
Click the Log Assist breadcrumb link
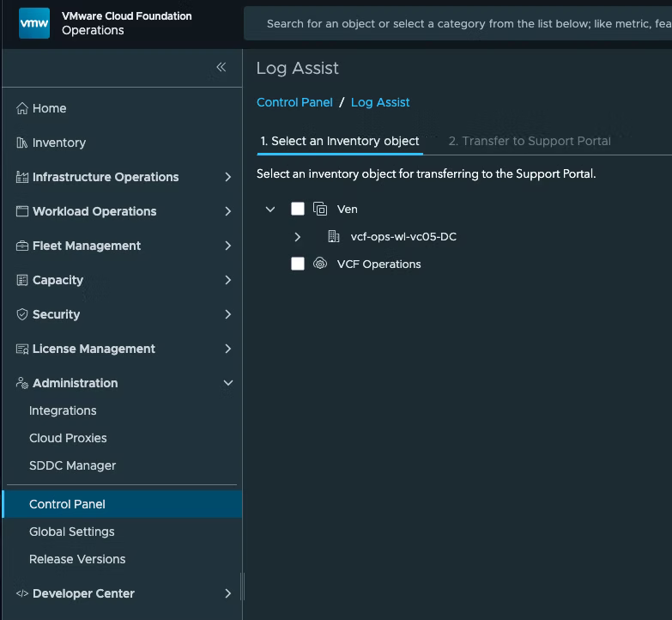click(x=380, y=102)
